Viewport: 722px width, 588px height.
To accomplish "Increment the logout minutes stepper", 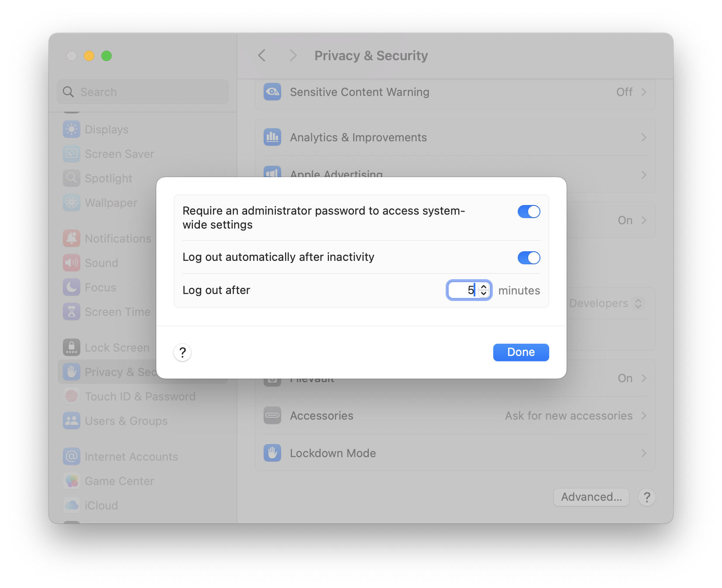I will (484, 287).
